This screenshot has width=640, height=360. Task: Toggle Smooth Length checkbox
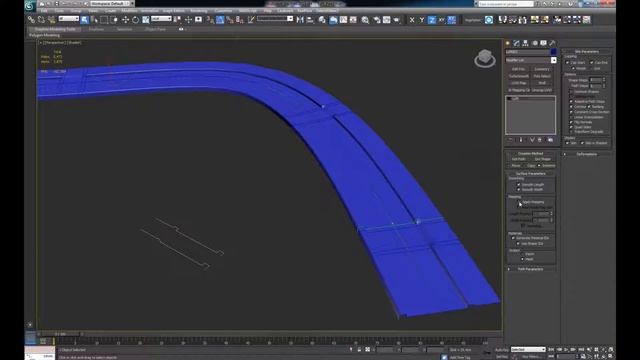(x=519, y=184)
